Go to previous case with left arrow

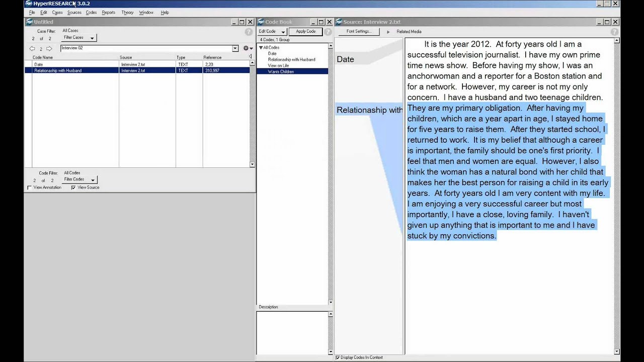point(32,49)
